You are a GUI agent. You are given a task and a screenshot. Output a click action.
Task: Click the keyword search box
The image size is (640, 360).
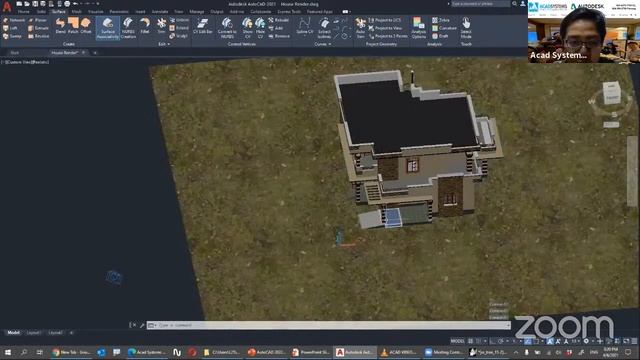coord(480,4)
